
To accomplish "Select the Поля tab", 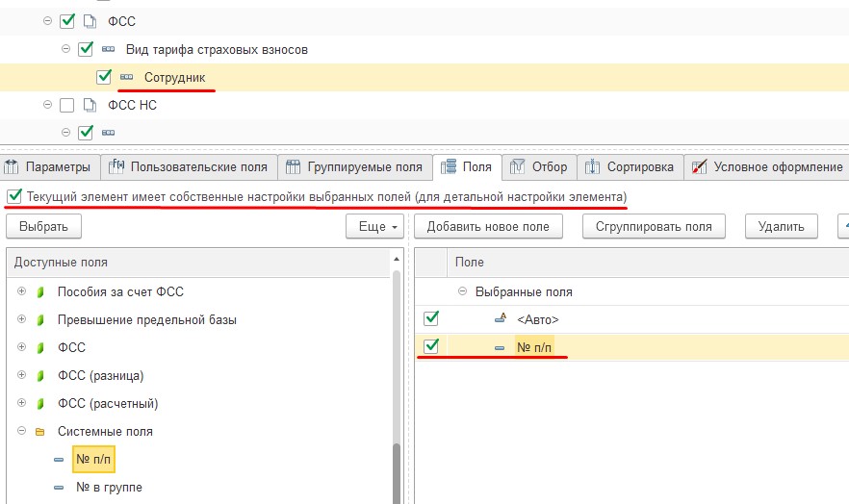I will (x=467, y=167).
